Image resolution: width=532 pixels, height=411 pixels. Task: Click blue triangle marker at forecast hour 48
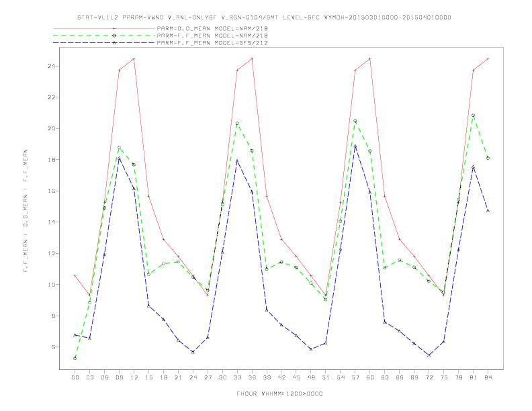point(311,349)
